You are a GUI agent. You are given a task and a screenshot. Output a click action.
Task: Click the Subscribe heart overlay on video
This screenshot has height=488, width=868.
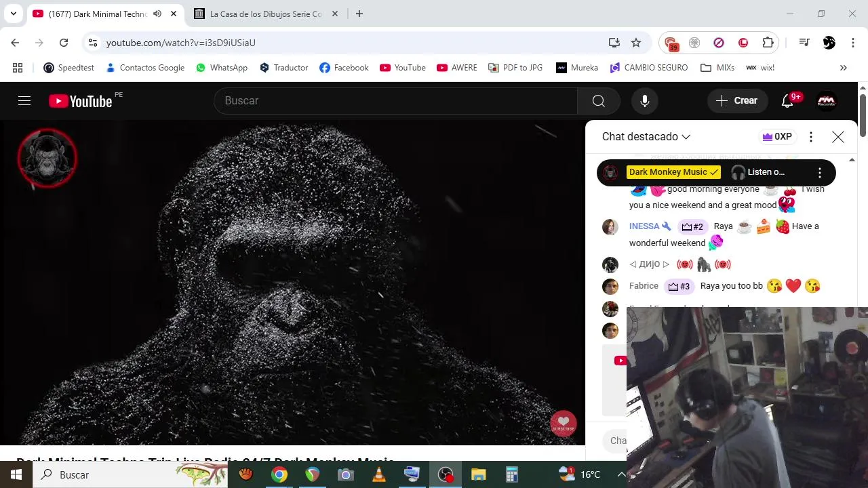(x=563, y=424)
